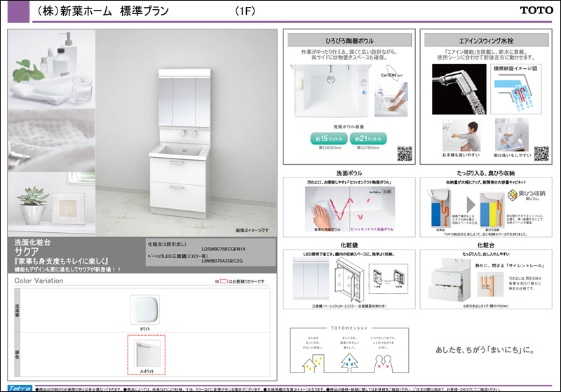Click the 部分洗いもしやすい photo
The width and height of the screenshot is (561, 392).
[x=512, y=135]
